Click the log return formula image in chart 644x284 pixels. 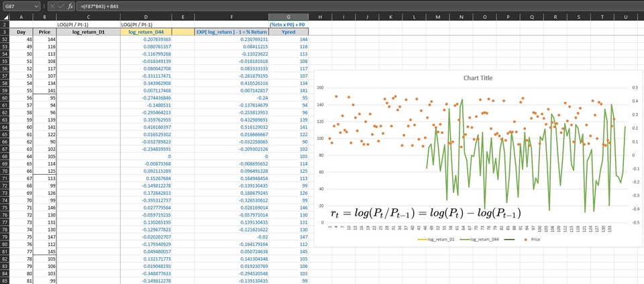click(x=425, y=213)
